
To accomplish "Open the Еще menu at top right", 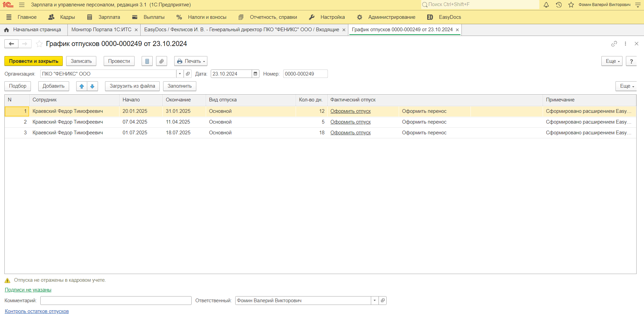I will (x=612, y=61).
